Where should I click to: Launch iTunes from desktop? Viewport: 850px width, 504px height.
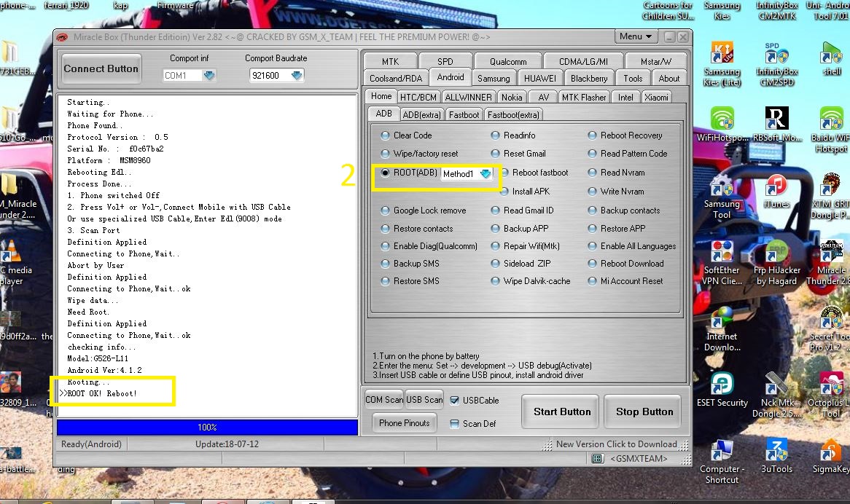click(777, 191)
